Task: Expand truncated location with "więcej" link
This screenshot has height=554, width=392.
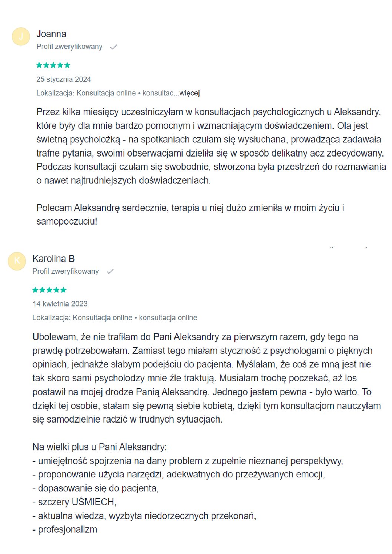Action: (x=190, y=93)
